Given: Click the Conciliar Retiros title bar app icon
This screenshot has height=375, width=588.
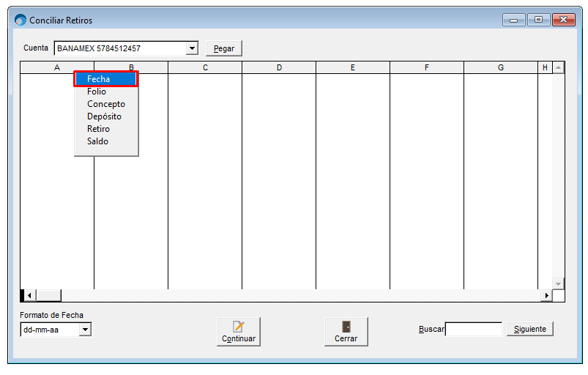Looking at the screenshot, I should pyautogui.click(x=21, y=20).
